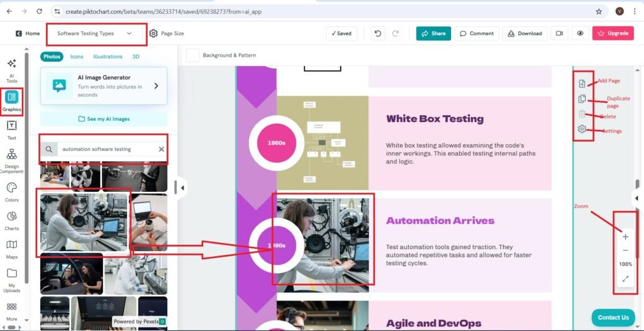The width and height of the screenshot is (644, 331).
Task: Open the Maps sidebar panel
Action: click(11, 248)
